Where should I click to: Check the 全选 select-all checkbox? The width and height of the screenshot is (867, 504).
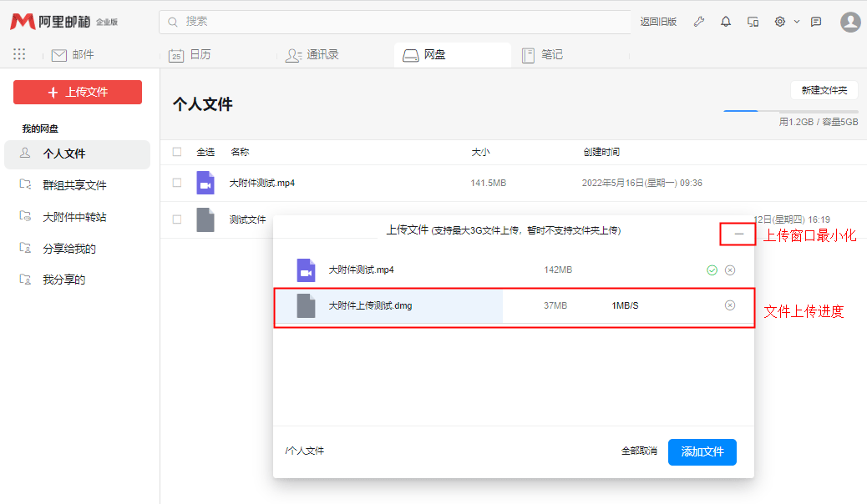[178, 152]
